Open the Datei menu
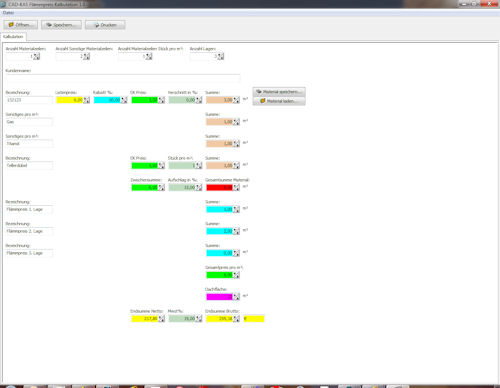 point(8,13)
